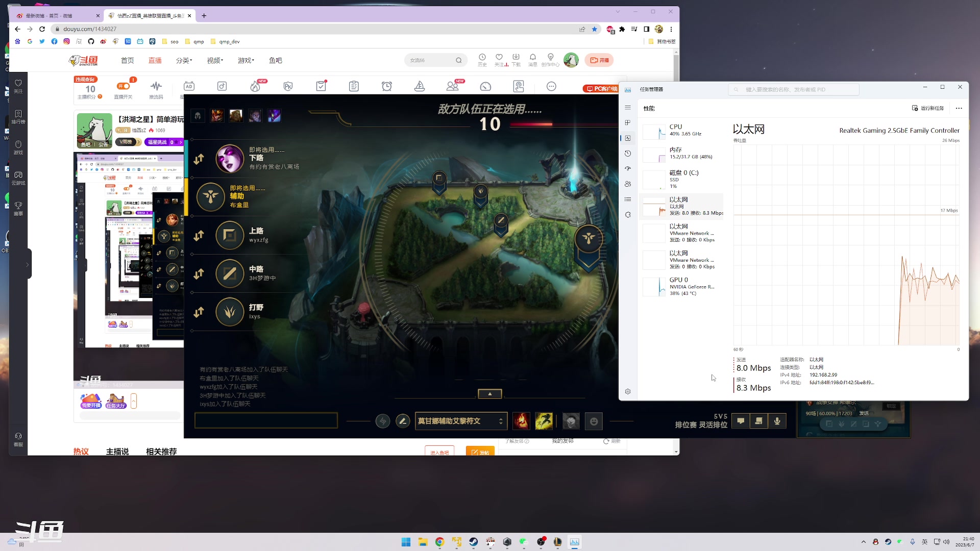The width and height of the screenshot is (980, 551).
Task: Open Windows Start button in taskbar
Action: coord(406,542)
